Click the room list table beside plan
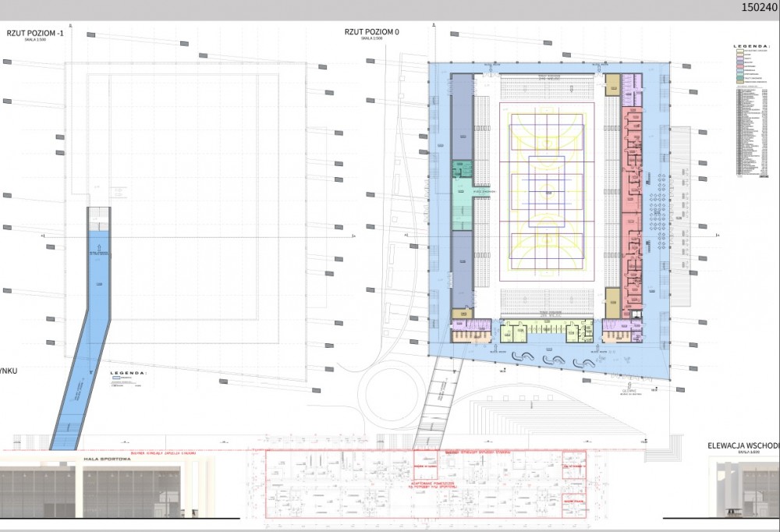 (x=750, y=133)
